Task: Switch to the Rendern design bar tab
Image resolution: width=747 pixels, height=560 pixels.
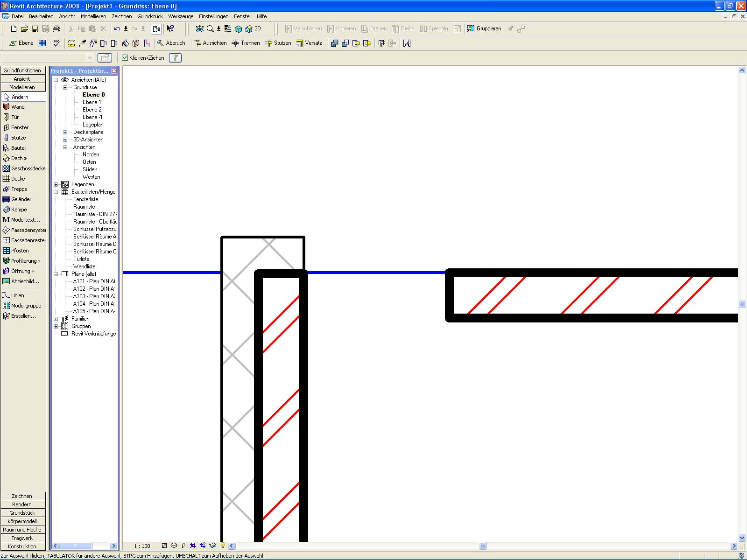Action: click(x=22, y=504)
